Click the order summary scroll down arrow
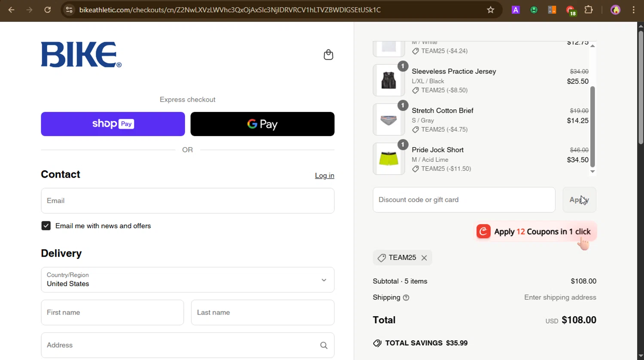644x360 pixels. [x=592, y=171]
